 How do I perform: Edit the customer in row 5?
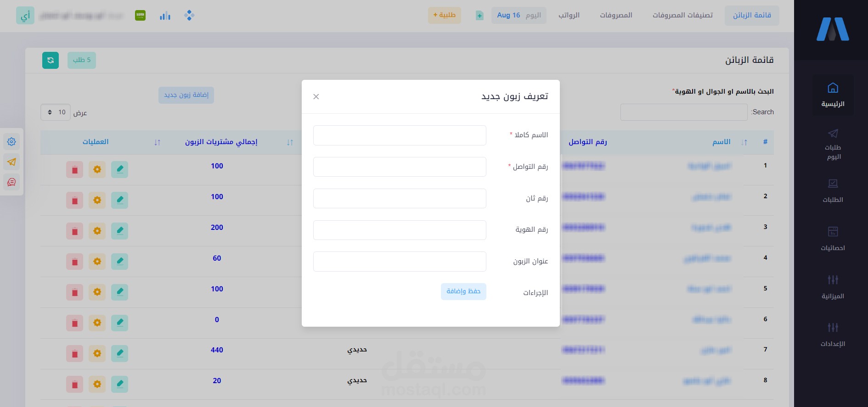tap(119, 292)
